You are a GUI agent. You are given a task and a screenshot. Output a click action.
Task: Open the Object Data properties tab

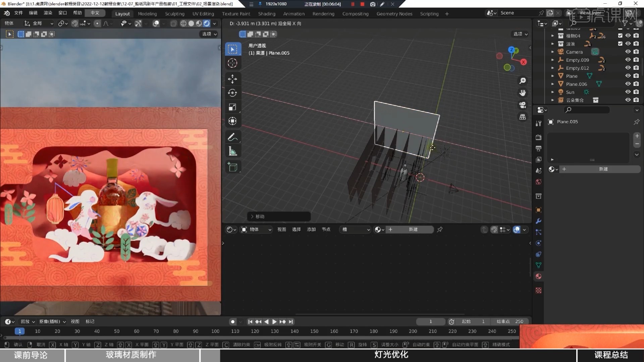539,265
